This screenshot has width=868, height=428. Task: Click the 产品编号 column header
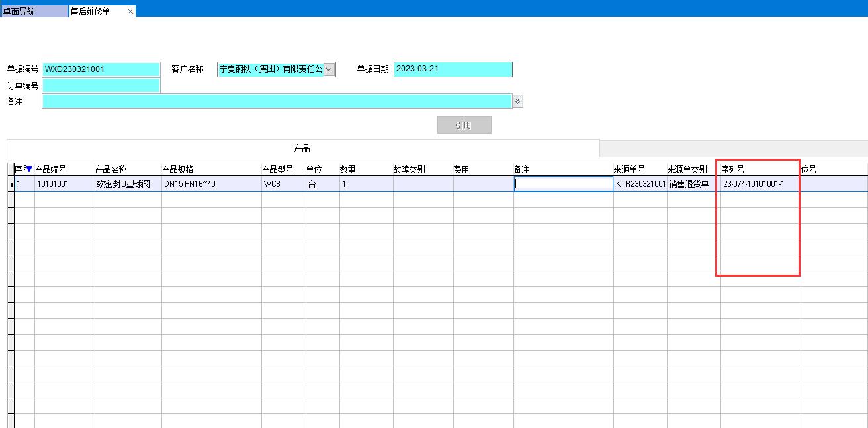52,169
